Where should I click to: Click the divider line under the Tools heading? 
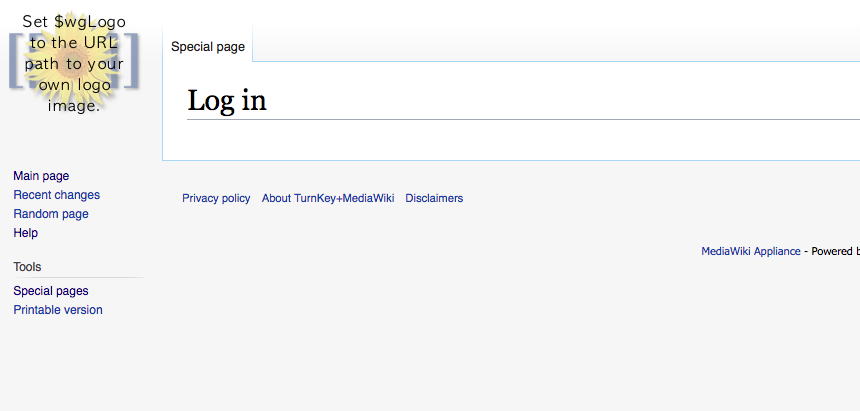click(x=78, y=277)
